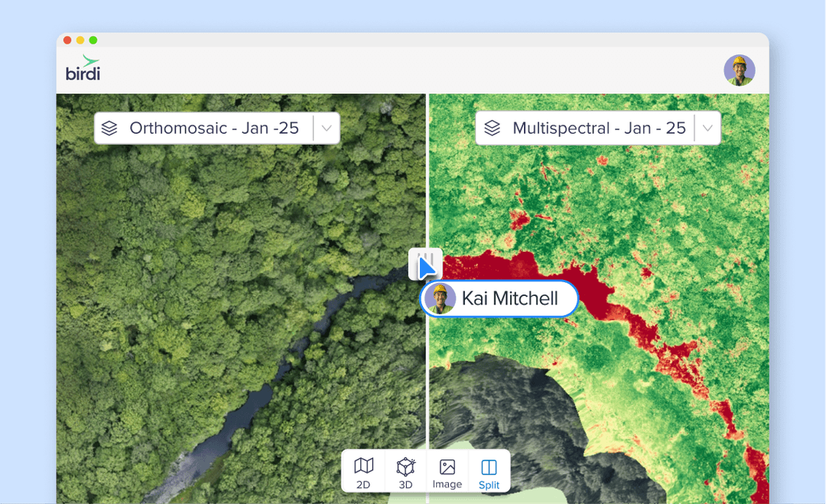Click the Kai Mitchell collaborator label

[x=499, y=299]
